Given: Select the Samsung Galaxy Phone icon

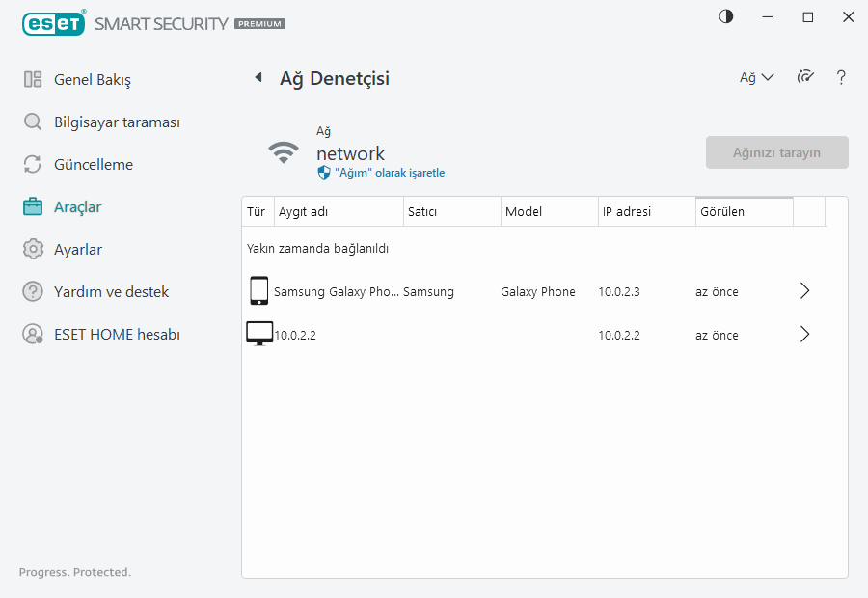Looking at the screenshot, I should pos(258,291).
